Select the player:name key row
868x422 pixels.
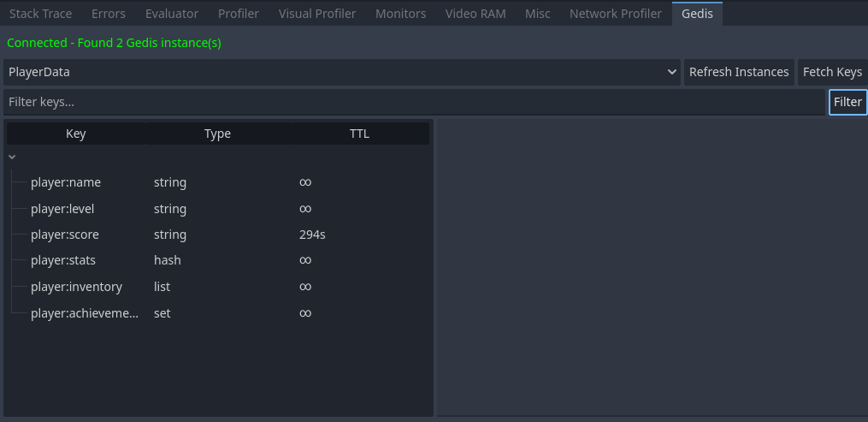tap(66, 182)
